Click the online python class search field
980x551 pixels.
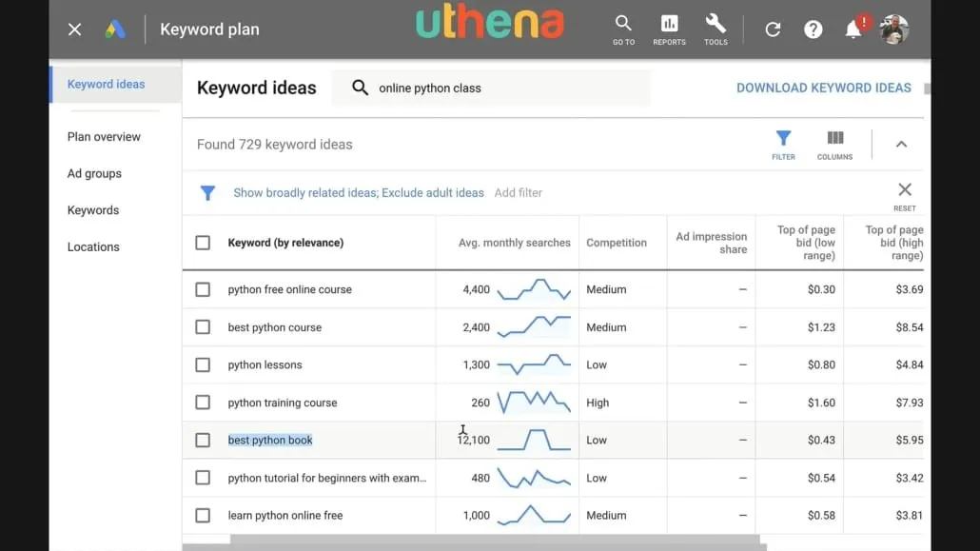click(x=491, y=89)
